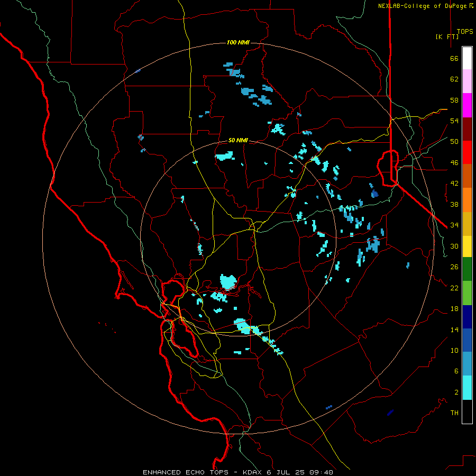Select the navy blue legend swatch at 14-18
Screen dimensions: 476x476
tap(467, 317)
